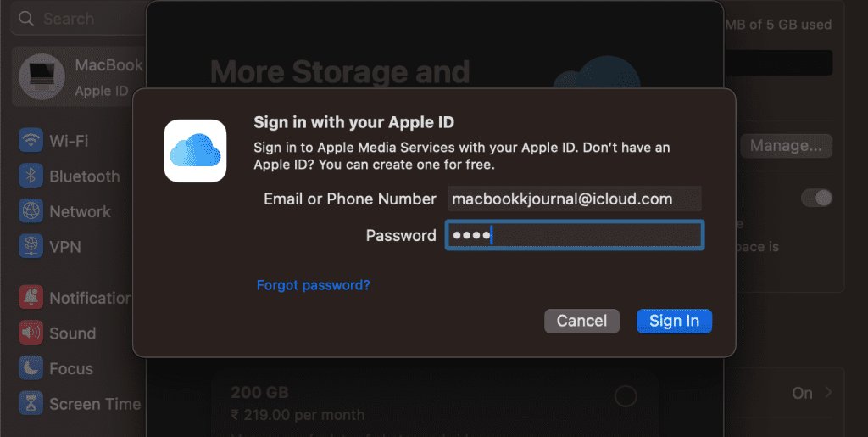Open the VPN sidebar icon
Screen dimensions: 868x437
tap(31, 246)
